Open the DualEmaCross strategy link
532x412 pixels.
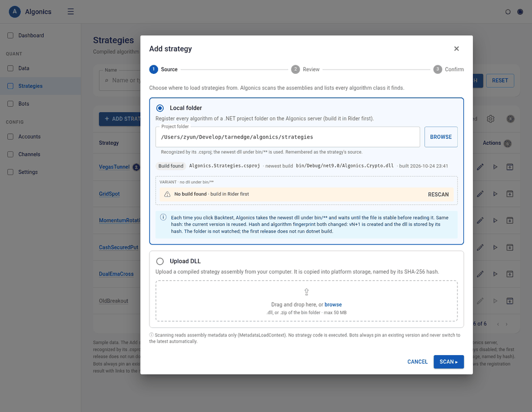click(x=116, y=274)
